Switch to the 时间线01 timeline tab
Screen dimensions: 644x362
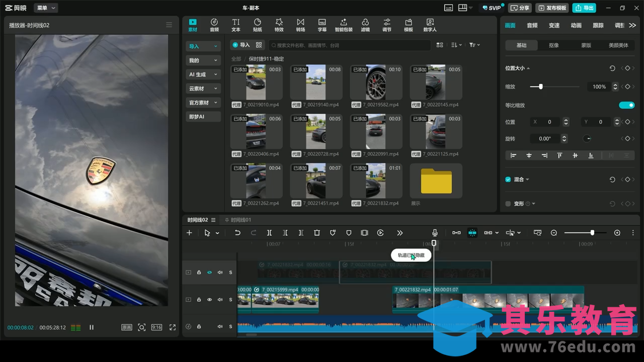click(237, 220)
